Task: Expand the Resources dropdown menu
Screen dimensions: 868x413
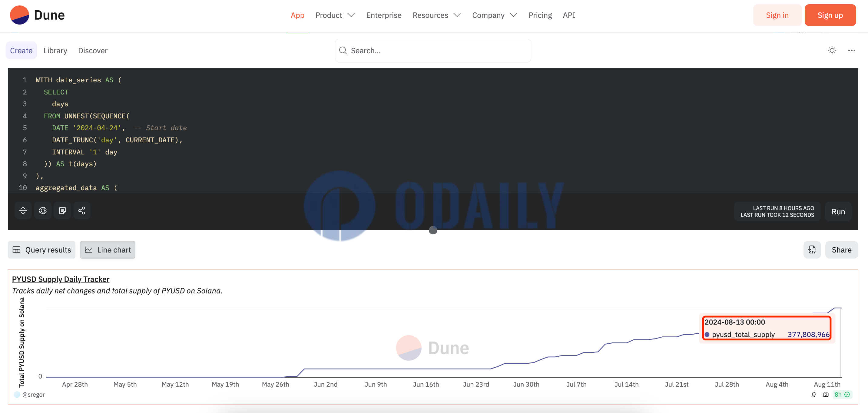Action: 436,15
